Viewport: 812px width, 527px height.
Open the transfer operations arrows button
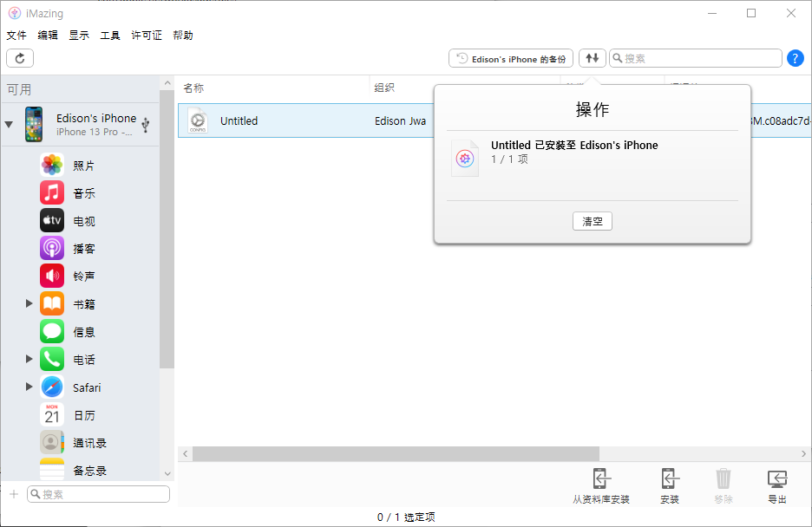click(593, 58)
